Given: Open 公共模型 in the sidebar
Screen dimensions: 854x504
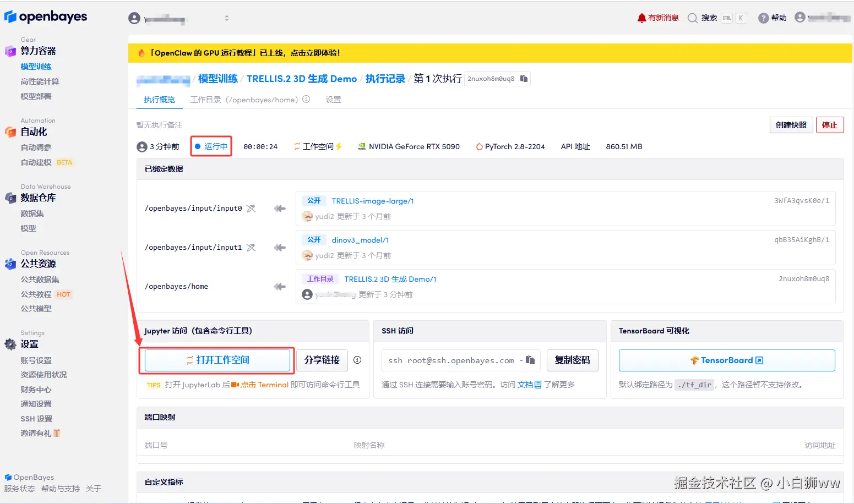Looking at the screenshot, I should click(x=36, y=309).
